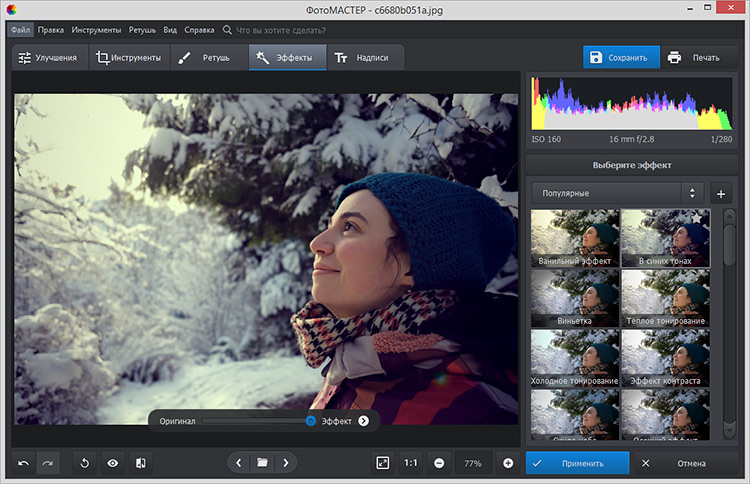Open the 77% zoom level dropdown

click(473, 463)
